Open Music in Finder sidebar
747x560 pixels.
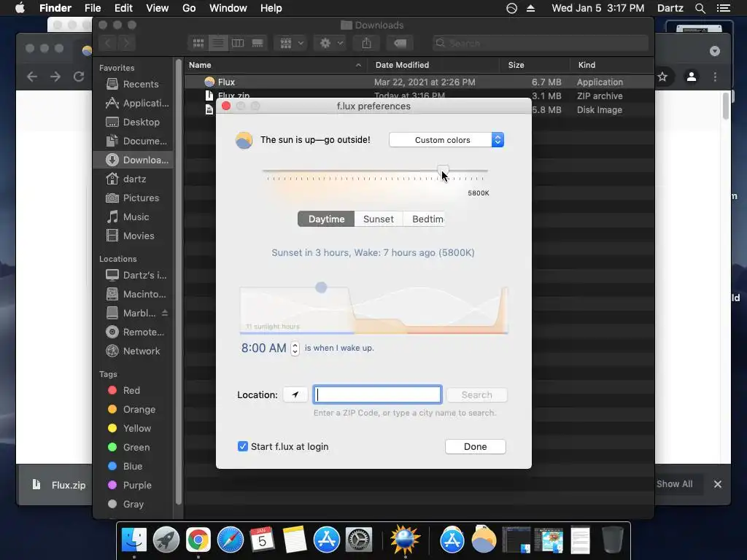(x=133, y=217)
